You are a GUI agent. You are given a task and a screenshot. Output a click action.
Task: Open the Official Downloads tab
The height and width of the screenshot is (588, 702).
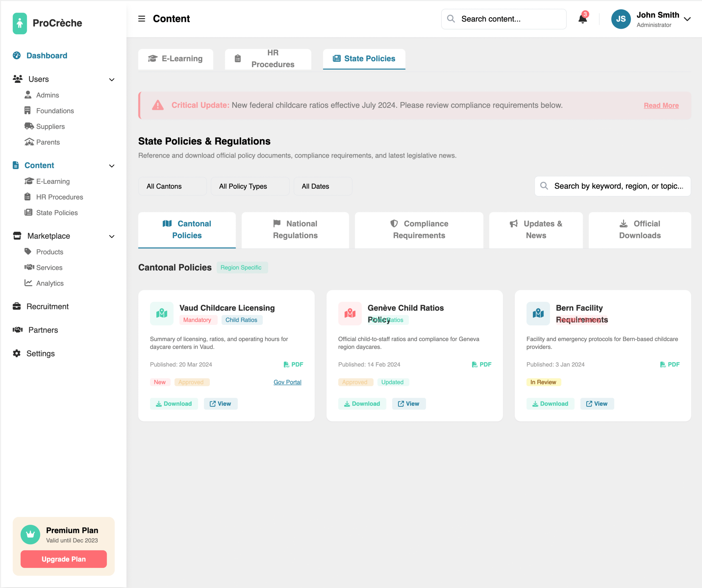point(639,229)
